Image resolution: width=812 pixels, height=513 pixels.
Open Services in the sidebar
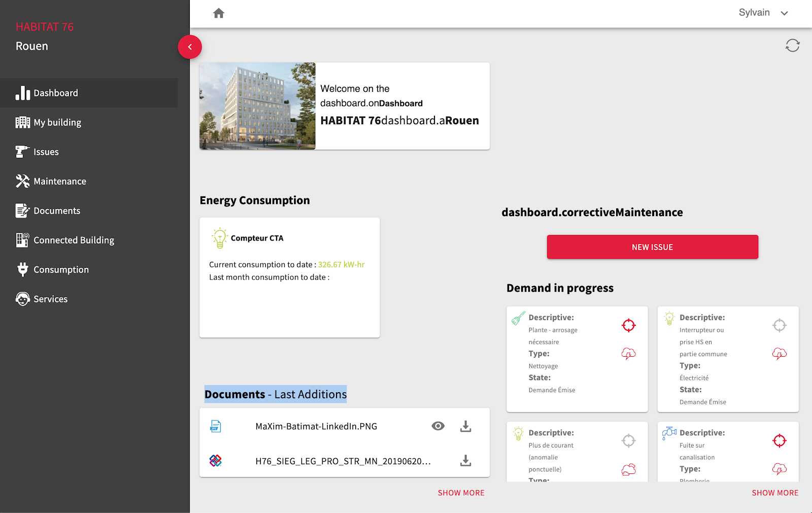coord(89,299)
